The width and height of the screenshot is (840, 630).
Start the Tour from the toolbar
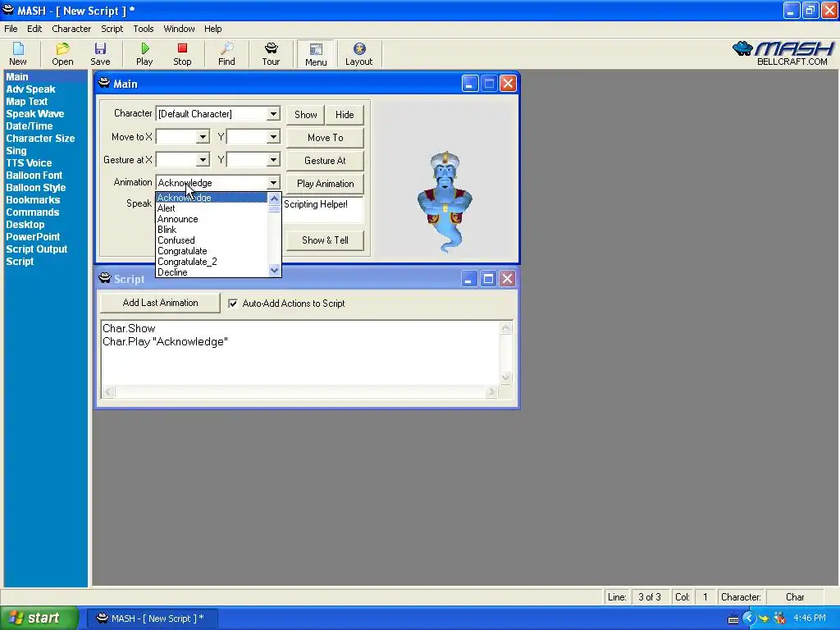coord(271,54)
